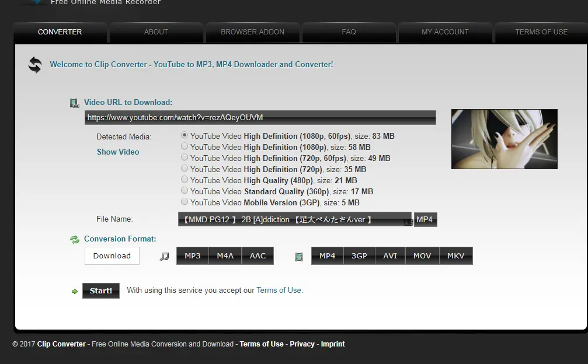
Task: Choose MP4 conversion format button
Action: pos(327,256)
